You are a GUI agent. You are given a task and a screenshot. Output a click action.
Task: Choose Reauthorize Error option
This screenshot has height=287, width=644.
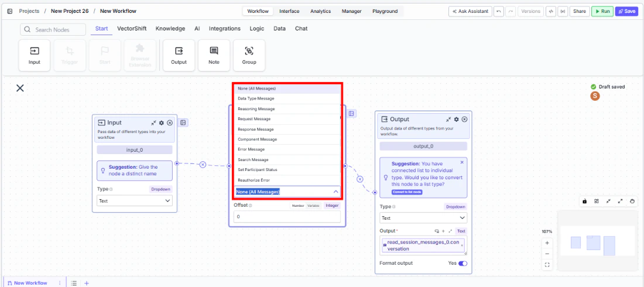click(x=287, y=180)
